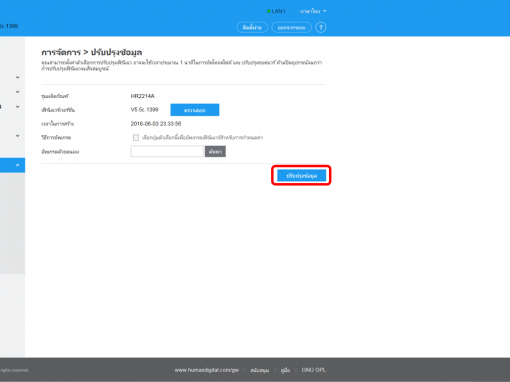Expand the third sidebar chevron
Screen dimensions: 510x382
point(18,107)
